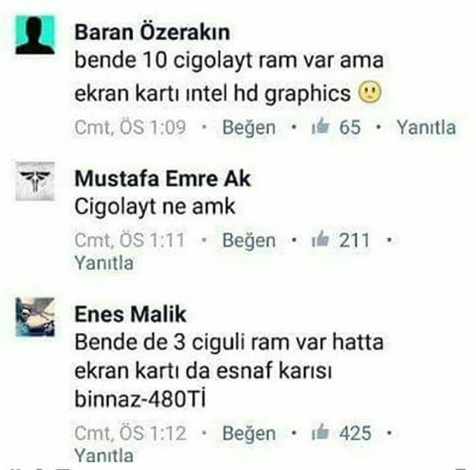The width and height of the screenshot is (476, 470).
Task: View the 425 likes count
Action: tap(356, 433)
